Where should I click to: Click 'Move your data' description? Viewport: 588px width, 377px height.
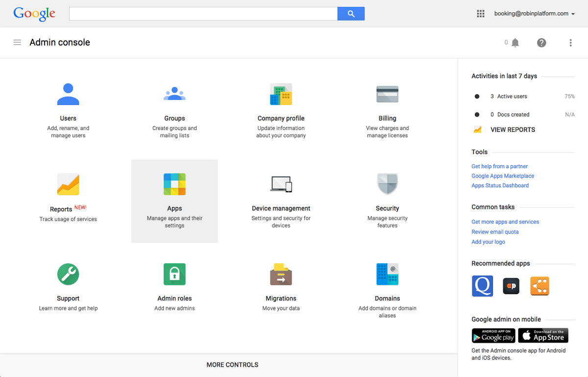click(x=281, y=308)
